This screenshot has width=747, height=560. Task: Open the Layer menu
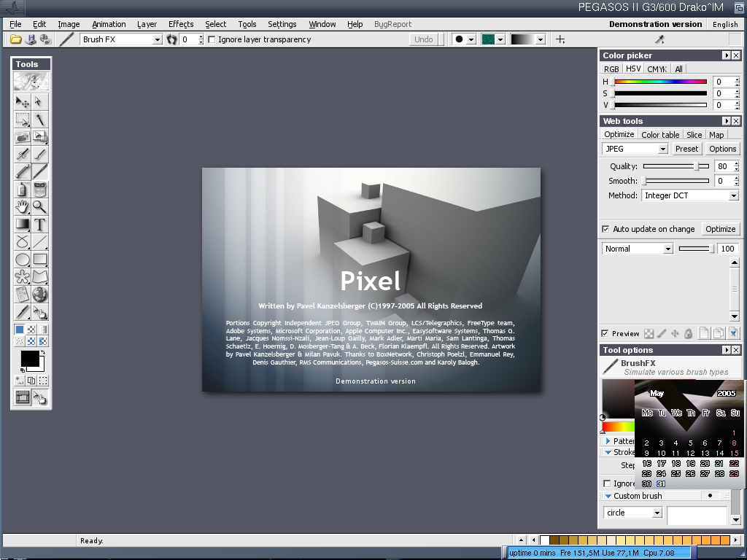pyautogui.click(x=147, y=24)
